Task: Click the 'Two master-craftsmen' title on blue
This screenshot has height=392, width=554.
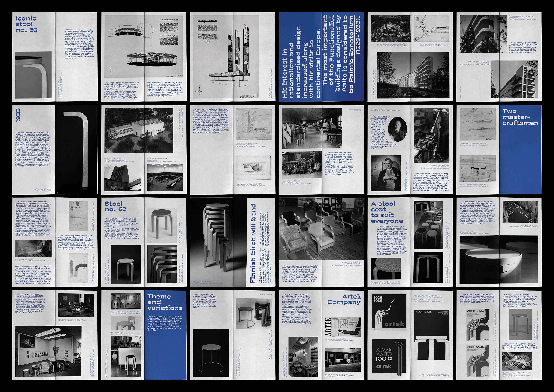Action: pyautogui.click(x=520, y=117)
